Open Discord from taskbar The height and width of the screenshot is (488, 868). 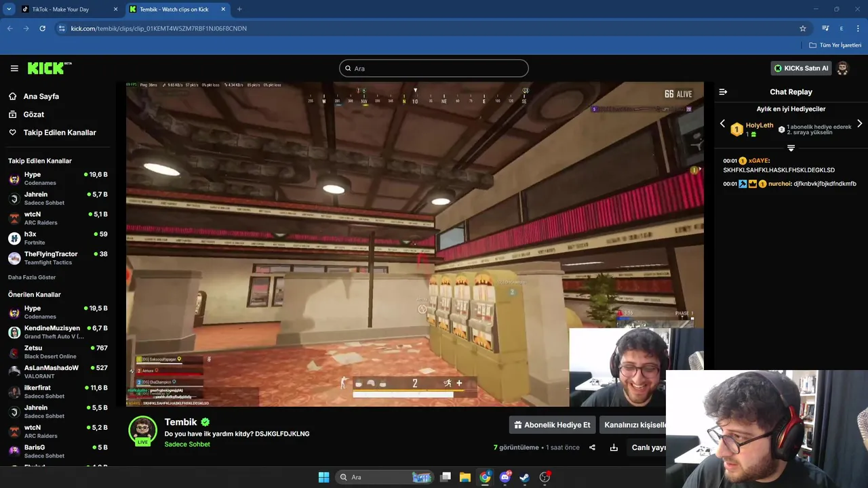coord(505,477)
